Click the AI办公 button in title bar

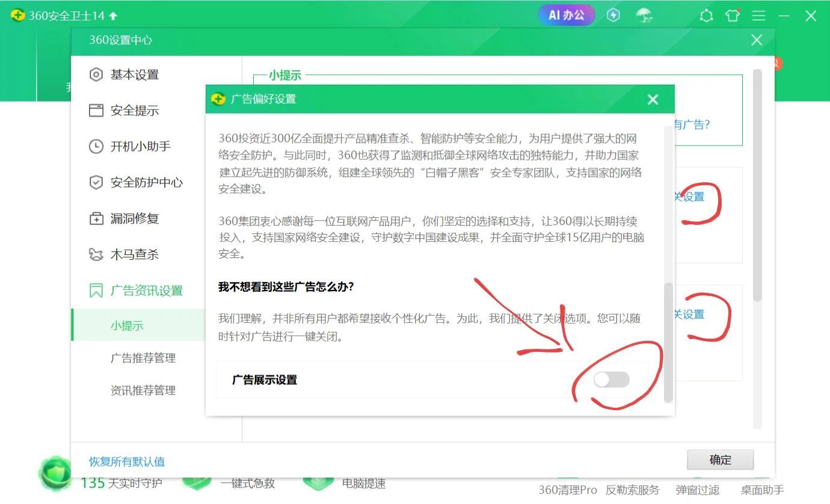[566, 15]
